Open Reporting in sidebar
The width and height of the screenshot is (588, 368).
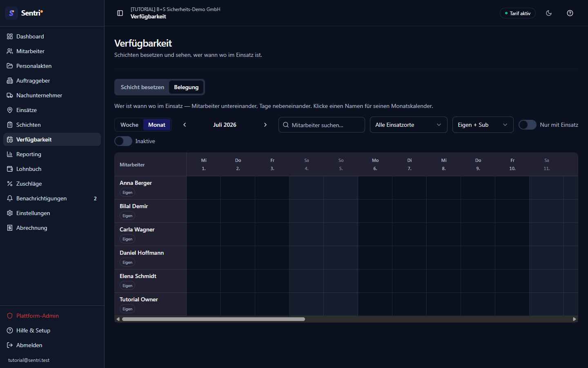(x=52, y=154)
